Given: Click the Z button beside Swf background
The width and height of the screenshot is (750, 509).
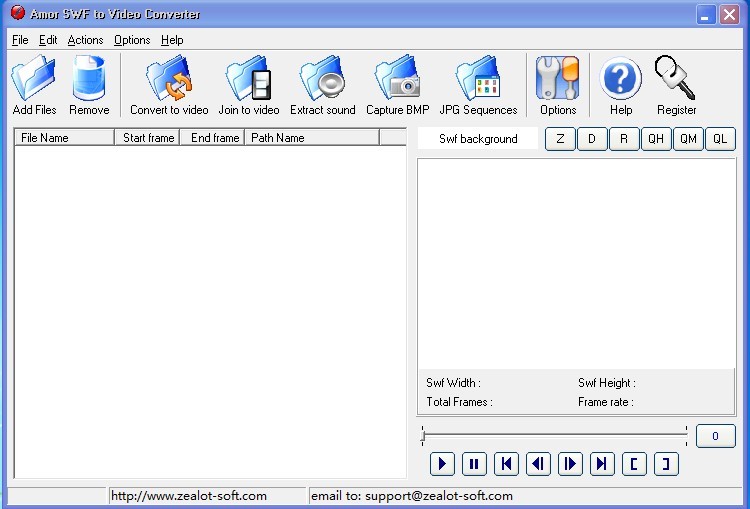Looking at the screenshot, I should tap(560, 139).
